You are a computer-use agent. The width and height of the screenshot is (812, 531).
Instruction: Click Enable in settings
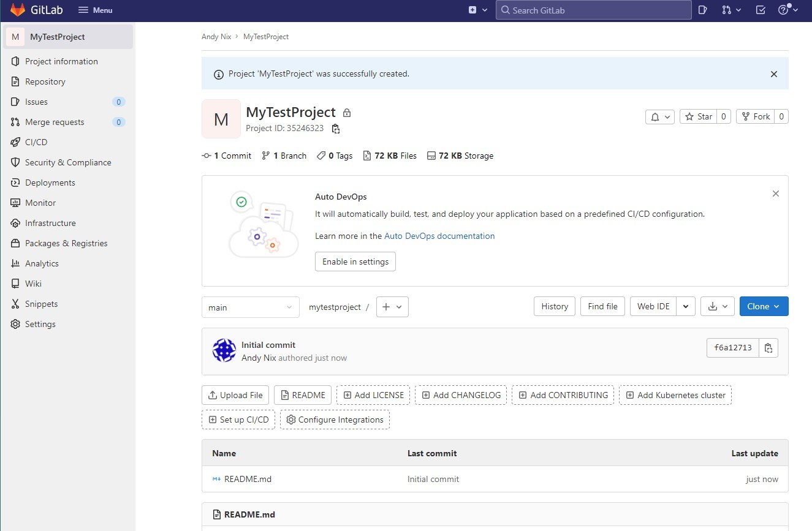(355, 262)
